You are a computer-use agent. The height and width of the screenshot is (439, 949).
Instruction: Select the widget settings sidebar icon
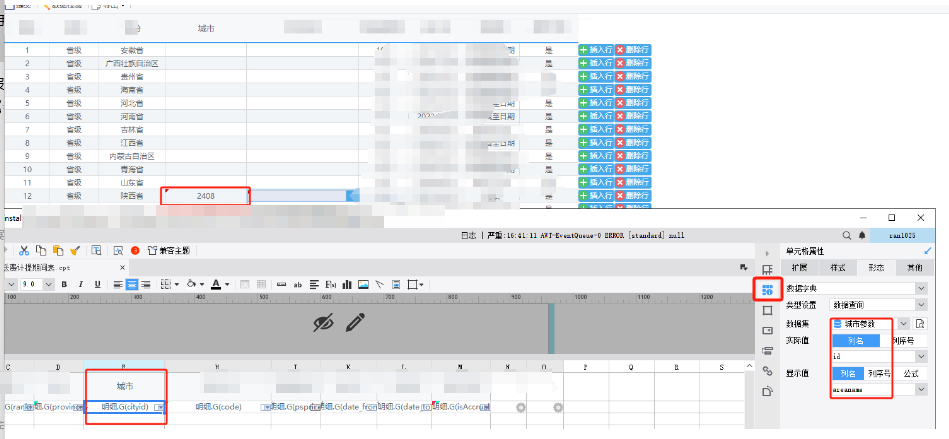tap(767, 331)
